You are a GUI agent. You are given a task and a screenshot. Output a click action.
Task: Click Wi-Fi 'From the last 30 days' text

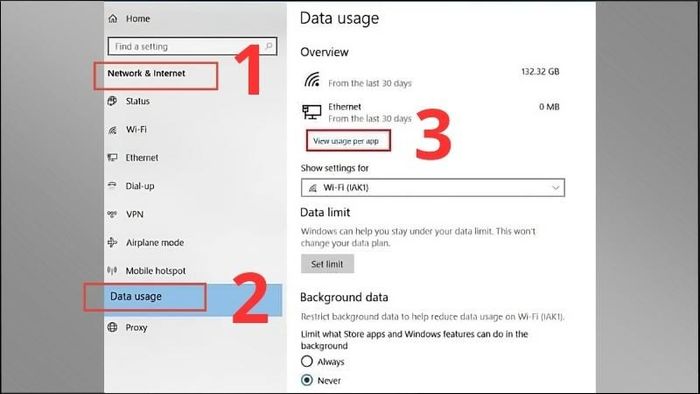(x=370, y=83)
